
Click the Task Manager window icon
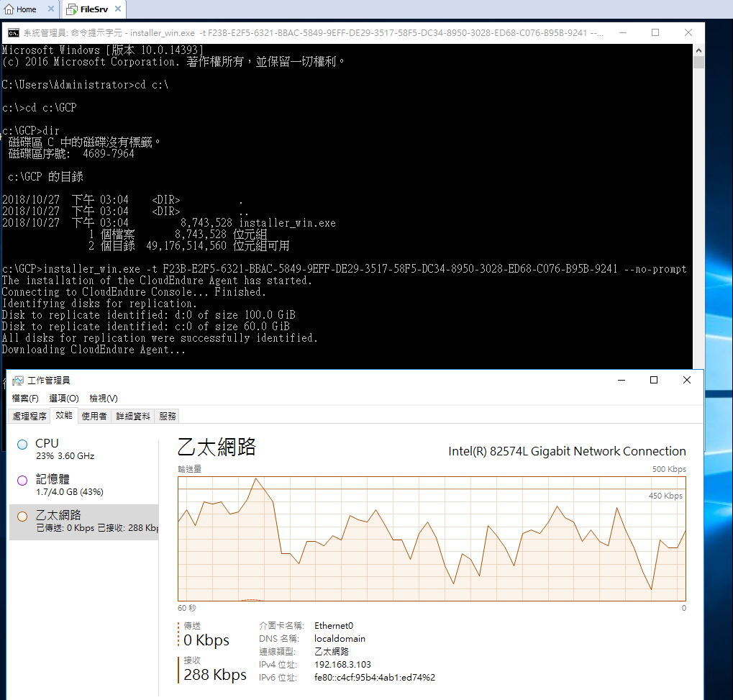pos(18,381)
